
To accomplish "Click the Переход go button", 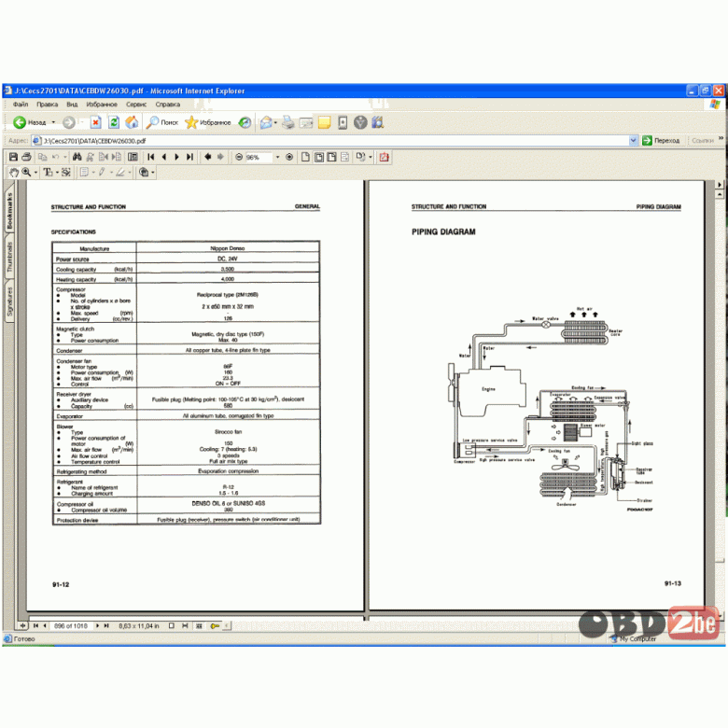I will click(661, 140).
